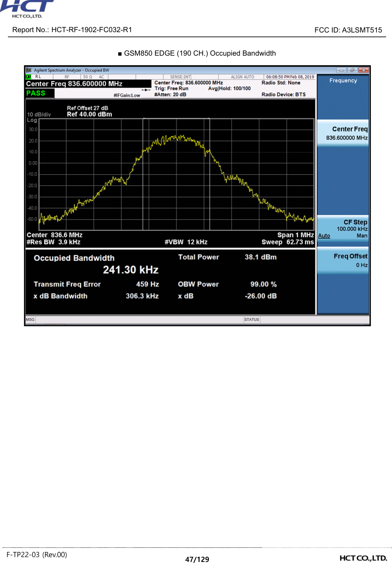This screenshot has width=392, height=563.
Task: Open the CF Step softkey
Action: coord(343,228)
